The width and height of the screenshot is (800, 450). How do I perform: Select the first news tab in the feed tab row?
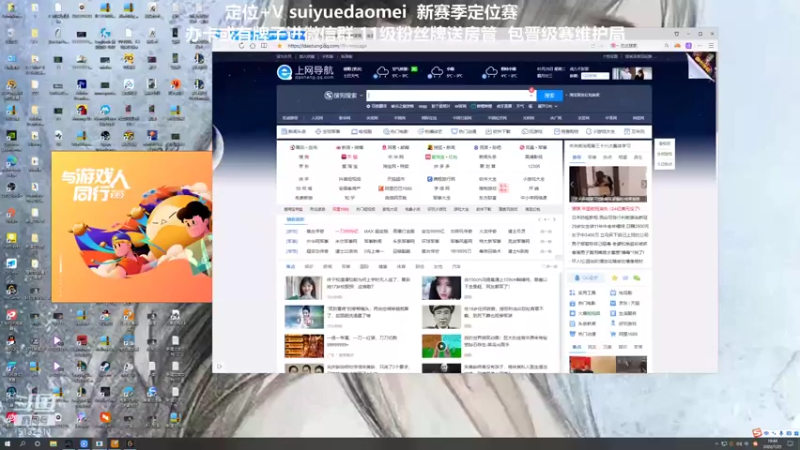tap(290, 266)
